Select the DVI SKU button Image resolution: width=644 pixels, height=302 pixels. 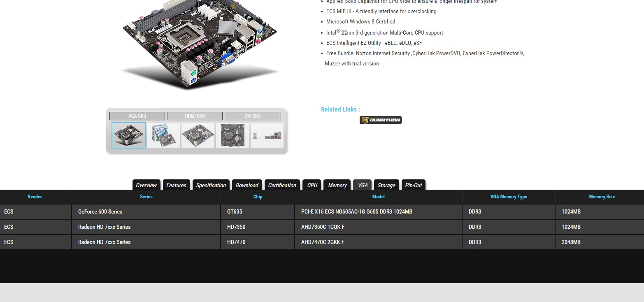[x=252, y=116]
